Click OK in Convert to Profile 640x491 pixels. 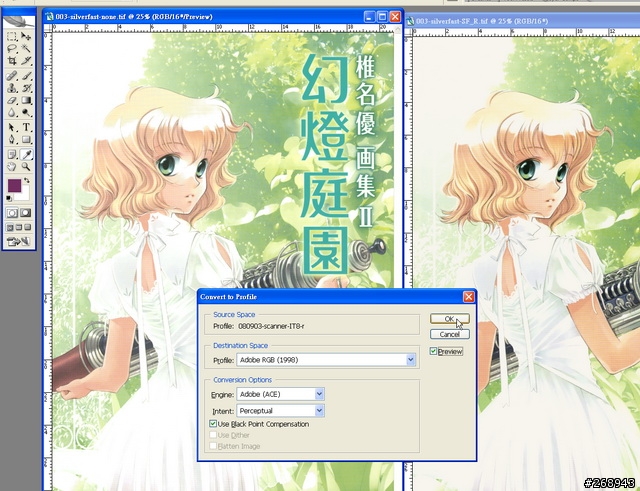449,319
